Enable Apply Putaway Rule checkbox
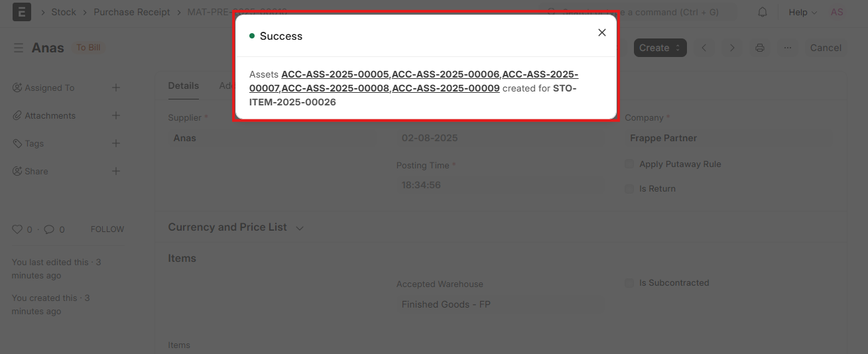 (x=629, y=164)
